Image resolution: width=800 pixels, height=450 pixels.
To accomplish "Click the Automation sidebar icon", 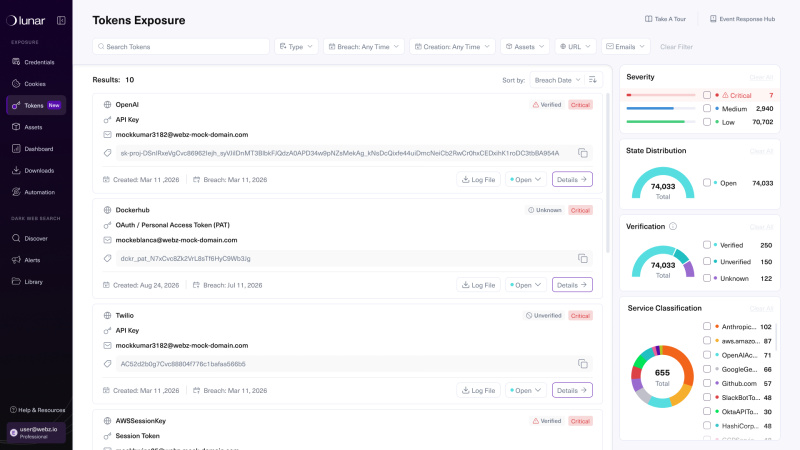I will [x=16, y=192].
